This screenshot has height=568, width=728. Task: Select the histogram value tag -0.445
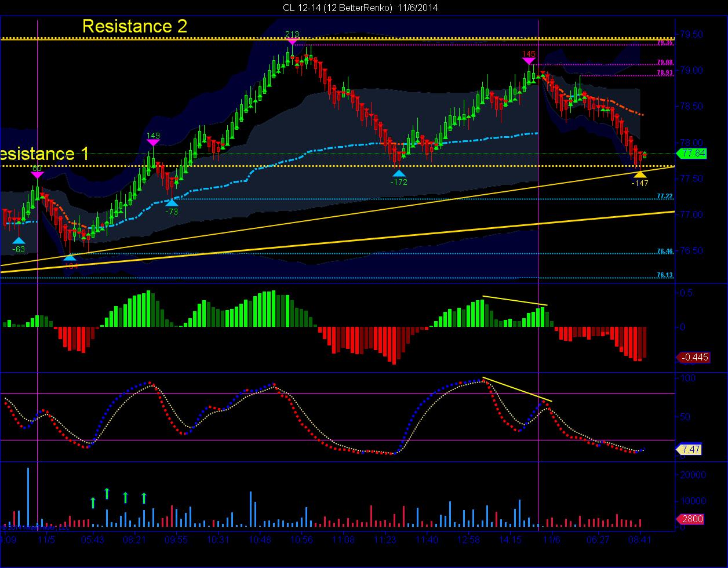pos(693,357)
